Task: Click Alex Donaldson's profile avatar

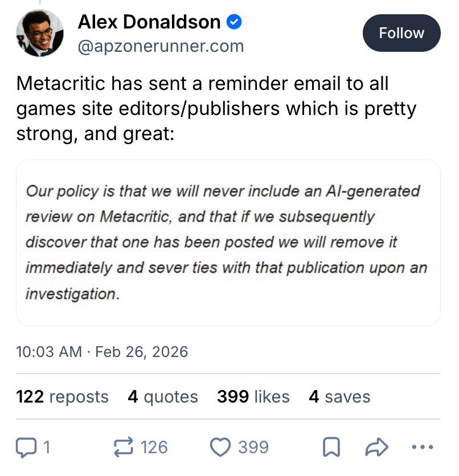Action: pos(39,32)
